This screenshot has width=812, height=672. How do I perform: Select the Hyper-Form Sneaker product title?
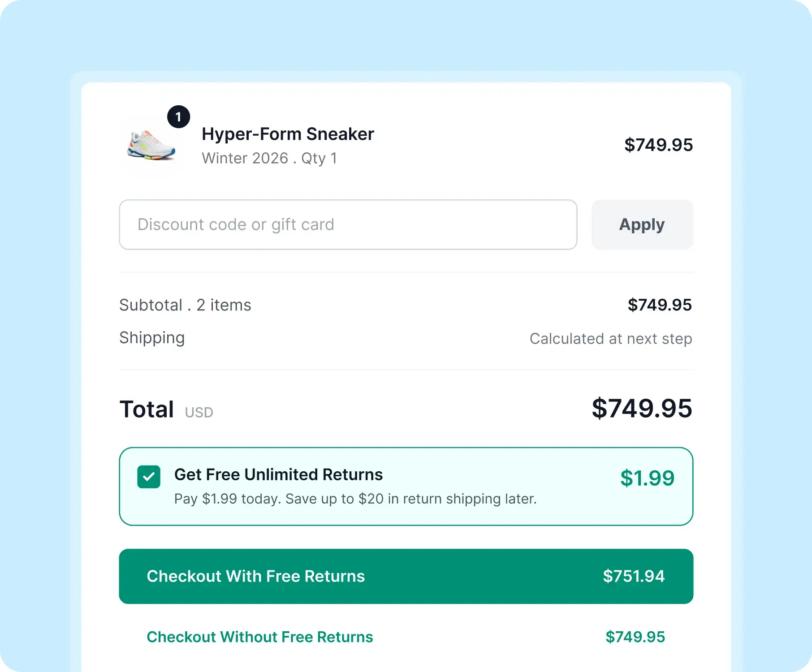[x=288, y=134]
